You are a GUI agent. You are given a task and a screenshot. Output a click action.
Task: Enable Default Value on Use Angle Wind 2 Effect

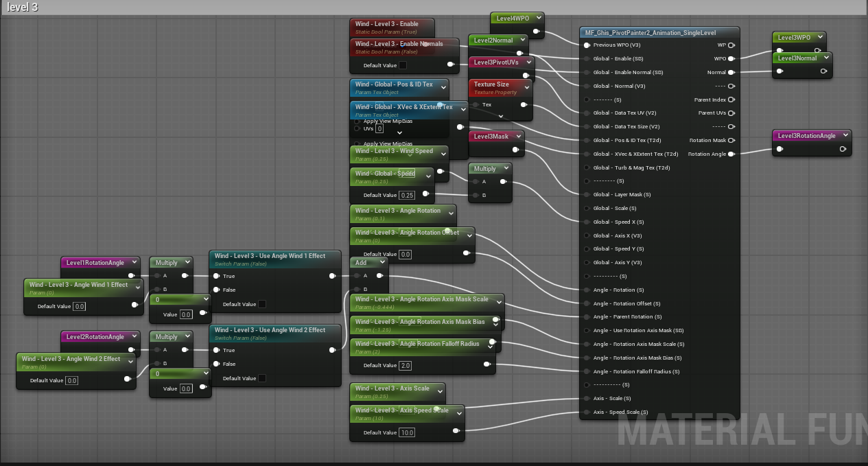click(261, 378)
